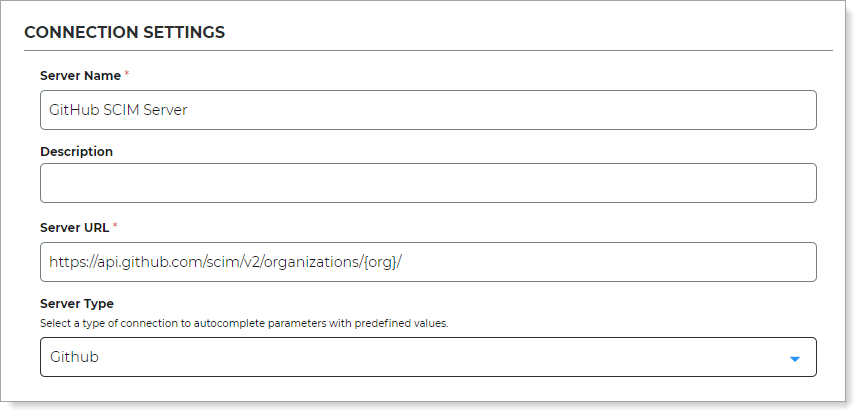Click the required asterisk beside Server Name
The image size is (861, 417).
coord(127,75)
